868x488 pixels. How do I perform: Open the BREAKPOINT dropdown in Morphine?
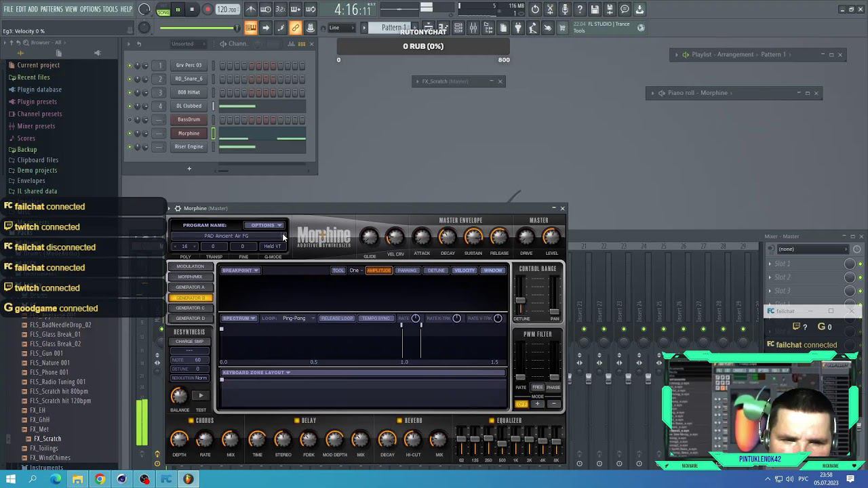tap(240, 270)
